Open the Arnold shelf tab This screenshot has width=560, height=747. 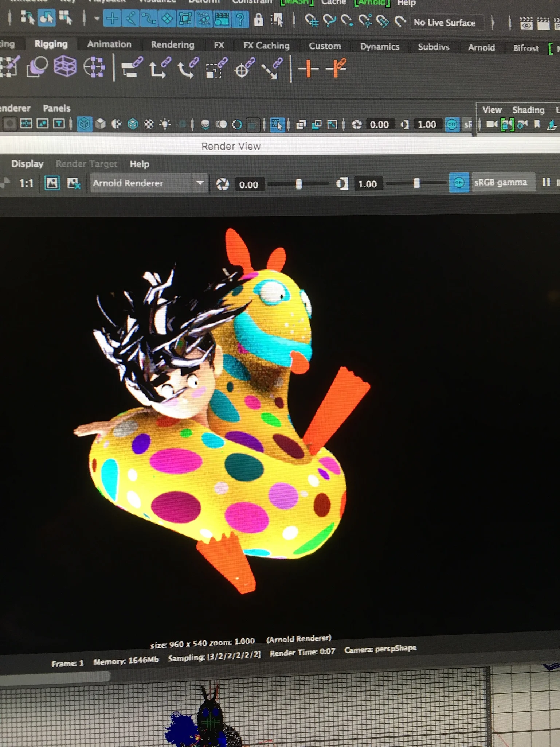coord(481,48)
